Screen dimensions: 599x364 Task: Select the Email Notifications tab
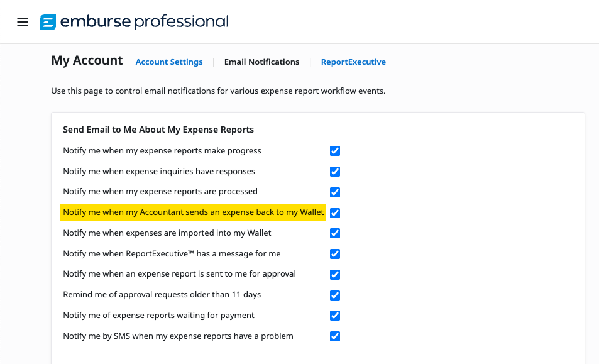pos(261,62)
